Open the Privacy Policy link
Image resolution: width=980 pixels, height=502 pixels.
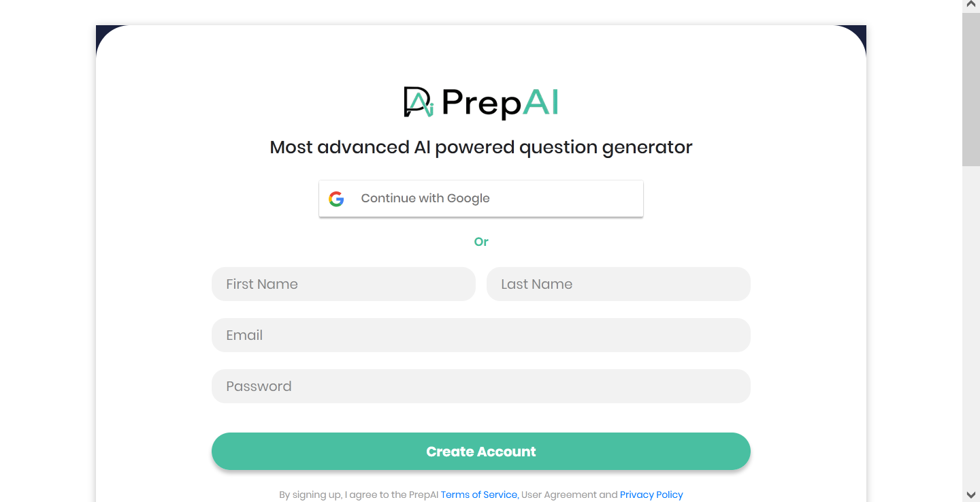[x=651, y=495]
